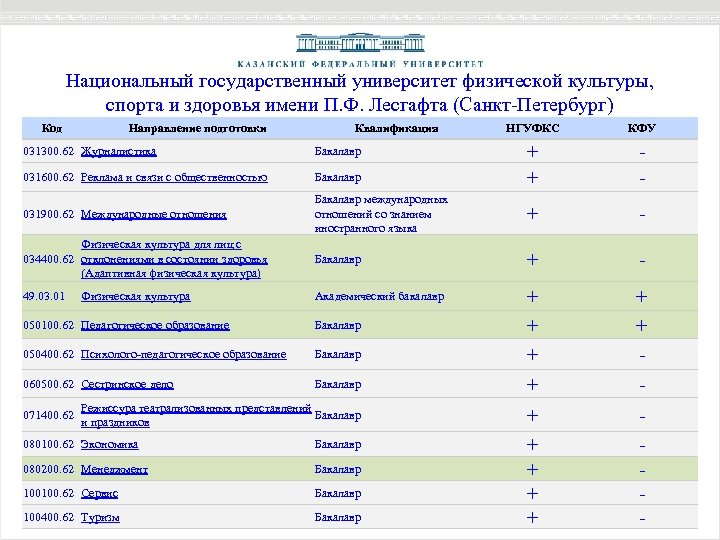Click Академический бакалавр qualification text
720x540 pixels.
pos(379,297)
